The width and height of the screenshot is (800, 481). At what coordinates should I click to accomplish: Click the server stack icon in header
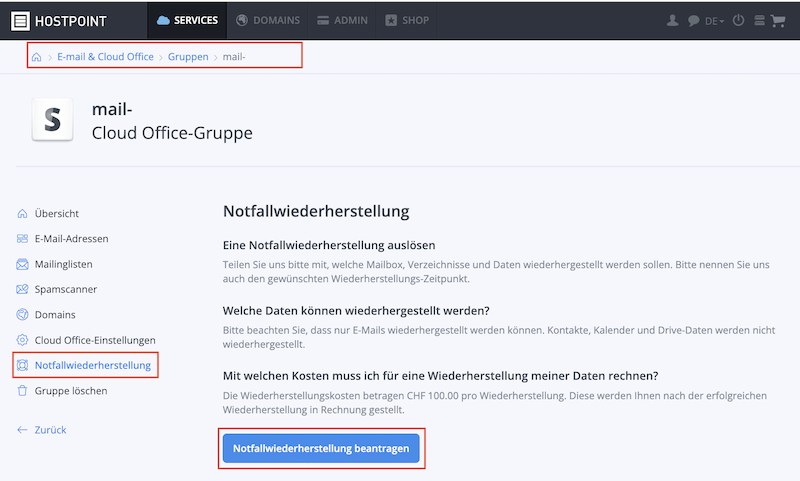[x=759, y=20]
